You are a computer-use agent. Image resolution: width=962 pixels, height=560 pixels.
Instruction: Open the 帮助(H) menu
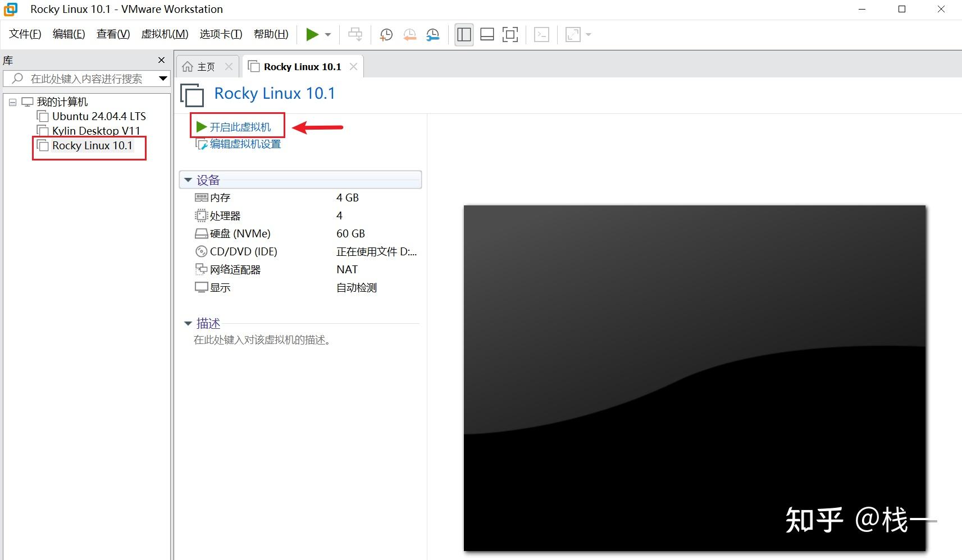click(x=271, y=34)
